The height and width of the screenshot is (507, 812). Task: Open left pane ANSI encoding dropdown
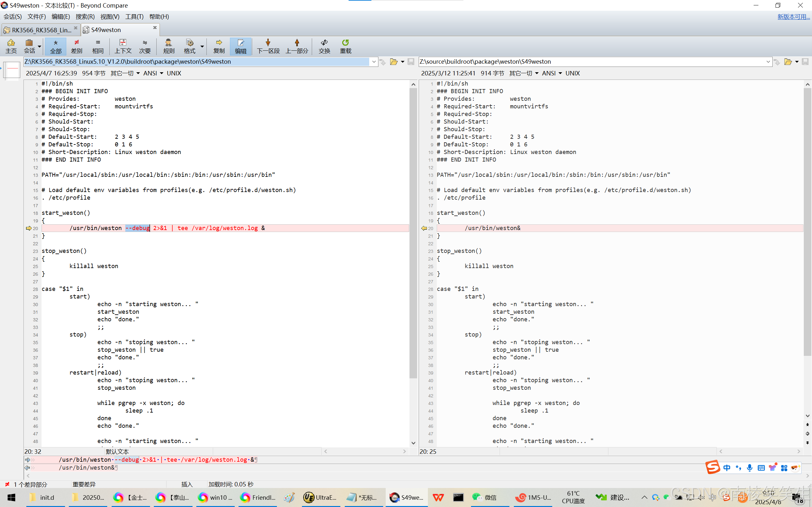tap(153, 73)
